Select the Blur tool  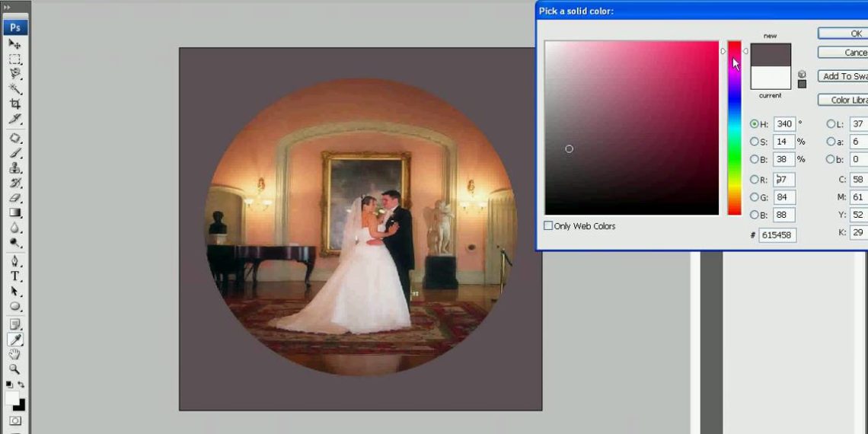15,228
